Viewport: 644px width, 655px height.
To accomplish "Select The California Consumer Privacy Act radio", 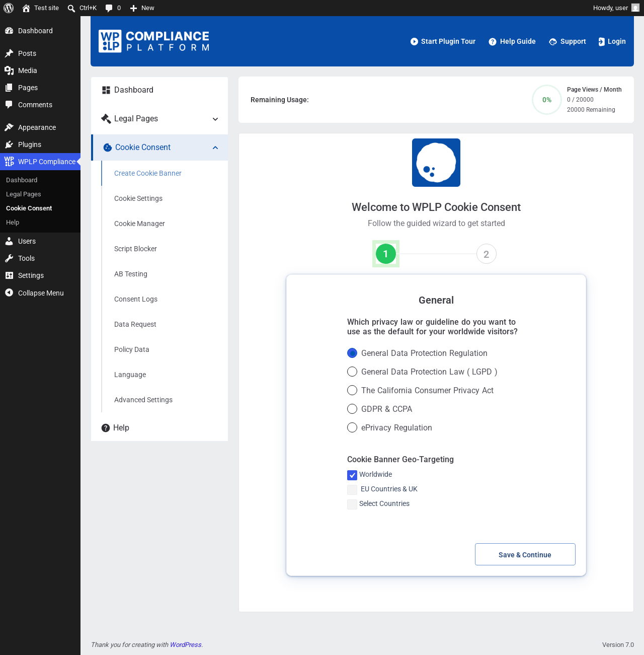I will coord(352,390).
